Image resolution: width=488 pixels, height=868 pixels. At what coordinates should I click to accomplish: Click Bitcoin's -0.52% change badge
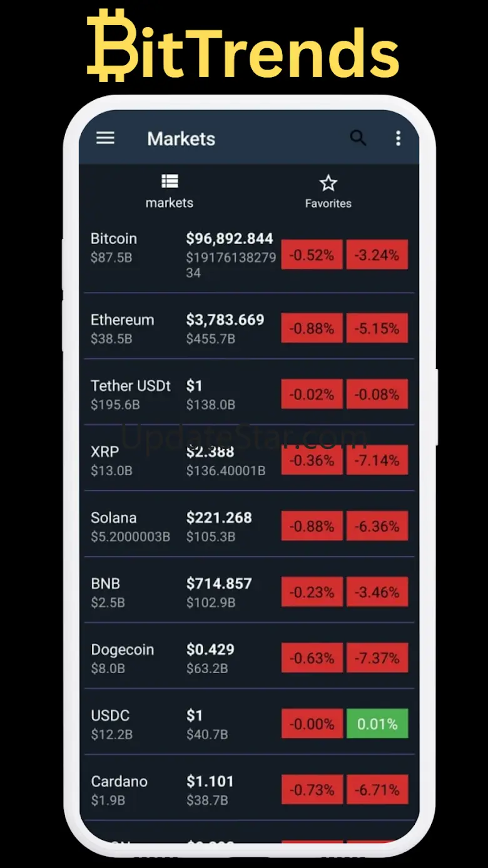[x=312, y=255]
